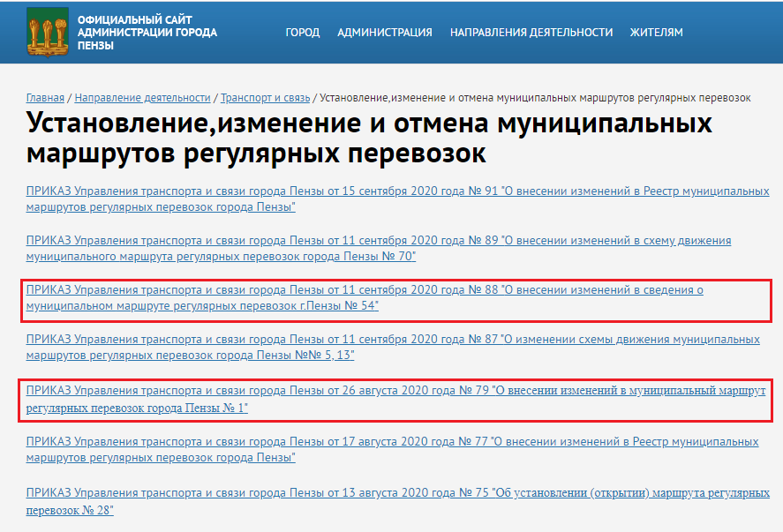Select the page heading 'Установление,изменение и отмена муниципальных маршрутов'
783x532 pixels.
pos(369,138)
